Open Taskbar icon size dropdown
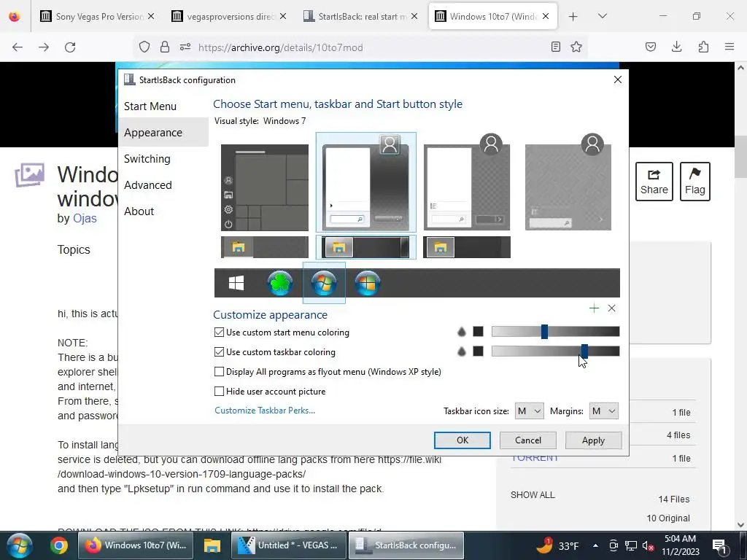 pos(529,411)
